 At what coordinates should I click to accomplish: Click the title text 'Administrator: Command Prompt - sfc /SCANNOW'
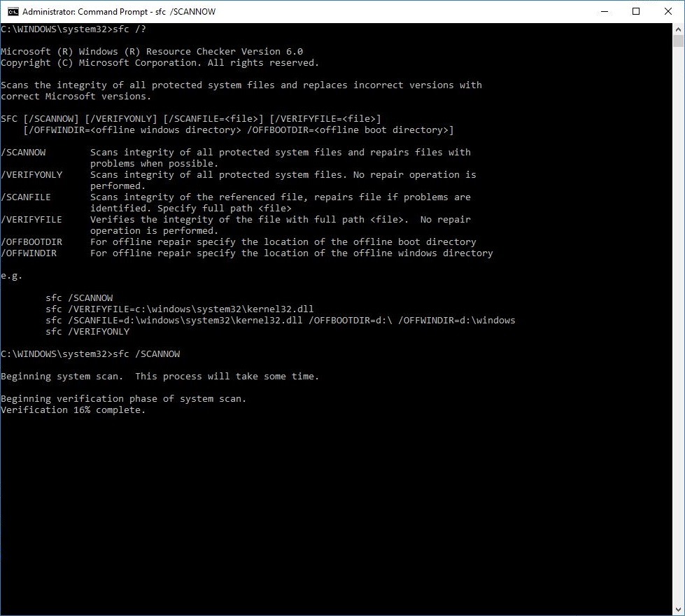click(119, 12)
